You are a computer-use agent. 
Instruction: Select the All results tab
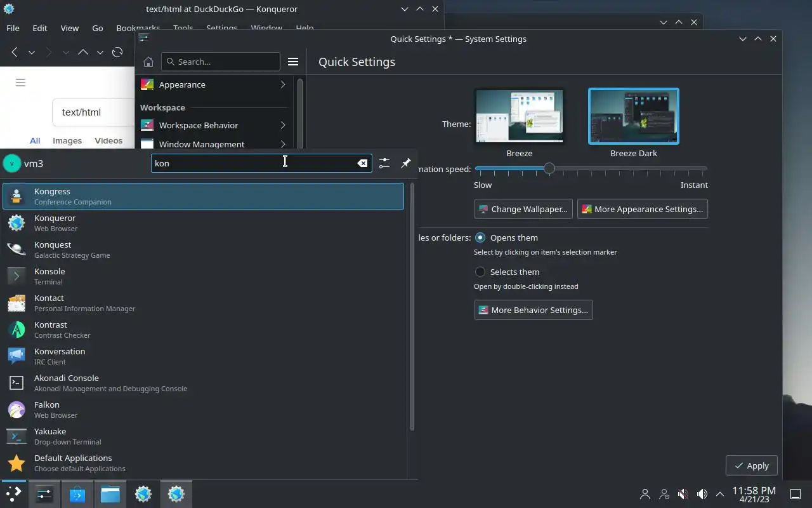[35, 140]
